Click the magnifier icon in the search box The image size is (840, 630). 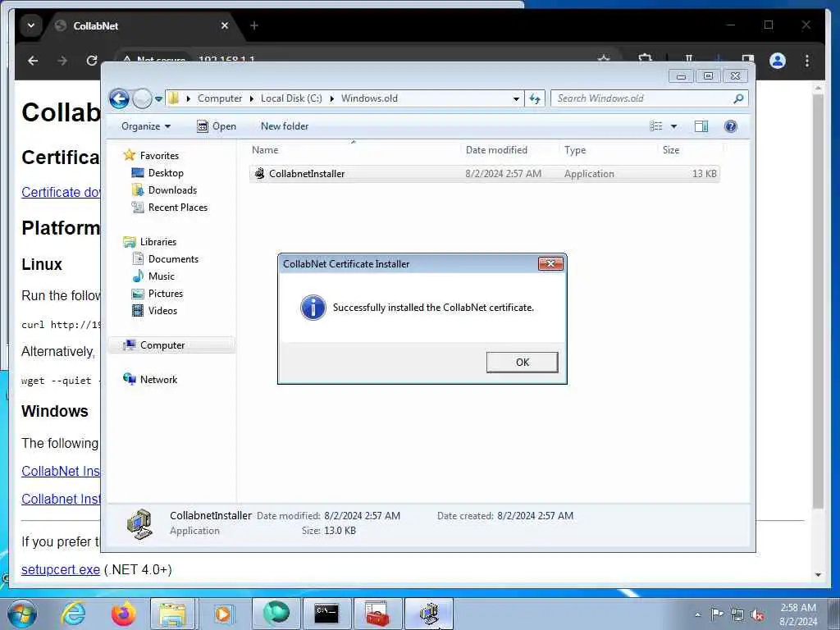739,98
